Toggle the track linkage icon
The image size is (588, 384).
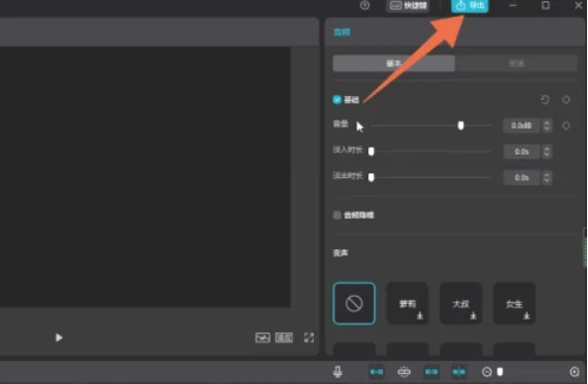point(432,371)
